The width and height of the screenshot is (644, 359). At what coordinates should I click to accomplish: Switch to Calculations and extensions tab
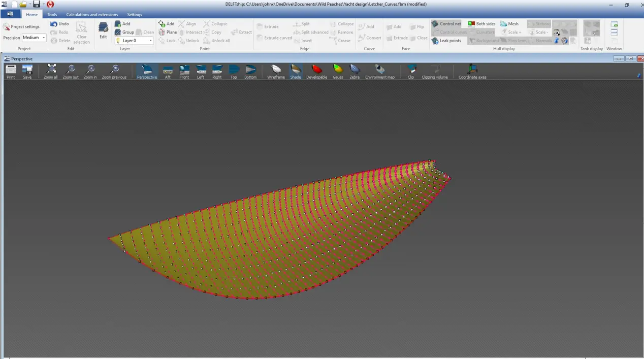click(x=92, y=15)
